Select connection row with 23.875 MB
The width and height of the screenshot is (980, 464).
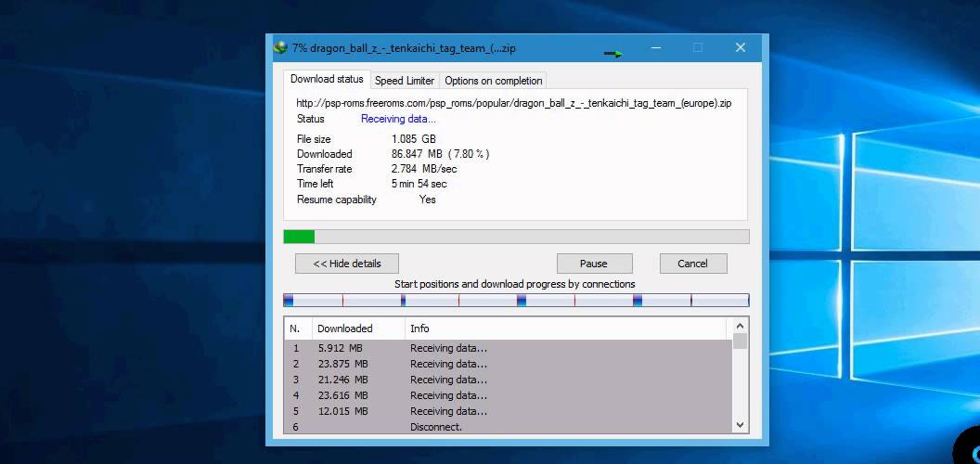click(x=509, y=364)
